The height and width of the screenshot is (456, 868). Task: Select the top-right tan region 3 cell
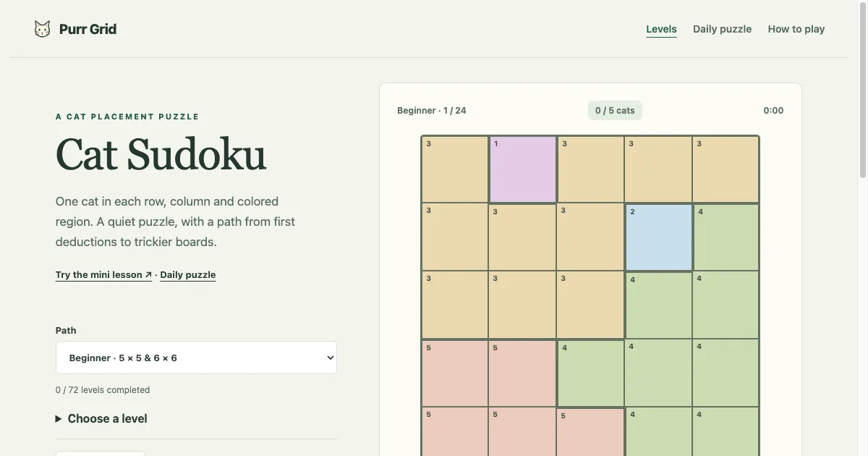click(726, 169)
